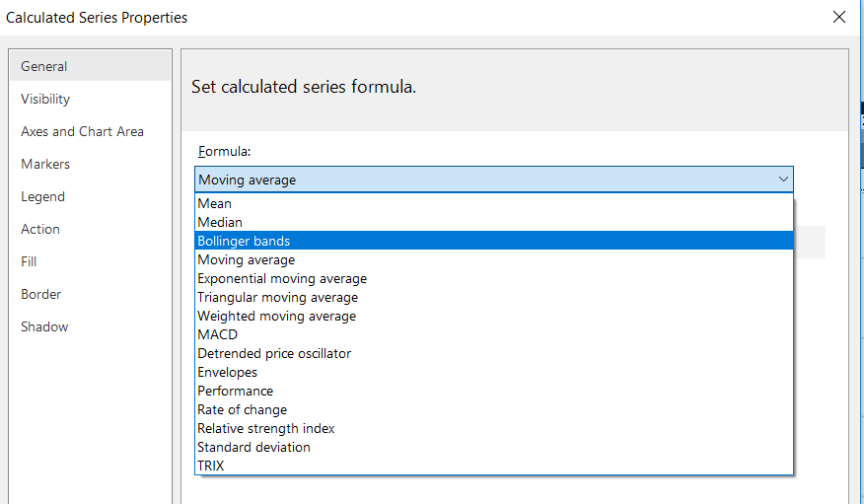Choose Triangular moving average formula

277,297
